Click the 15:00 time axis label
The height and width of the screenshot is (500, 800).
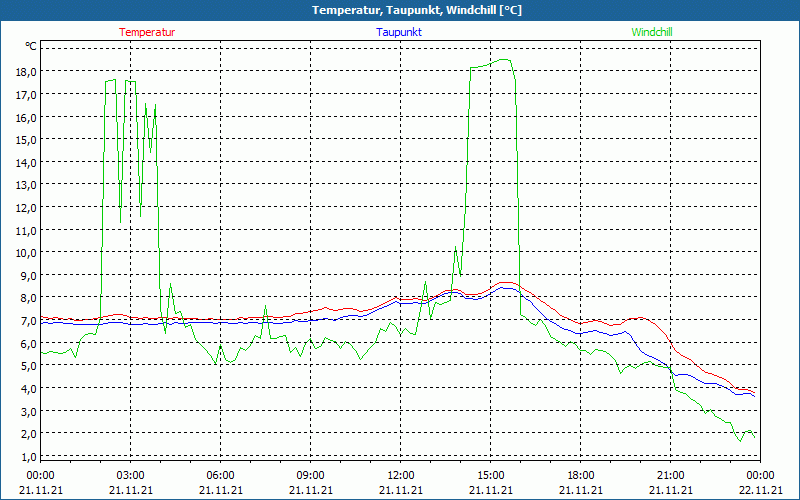click(x=490, y=476)
